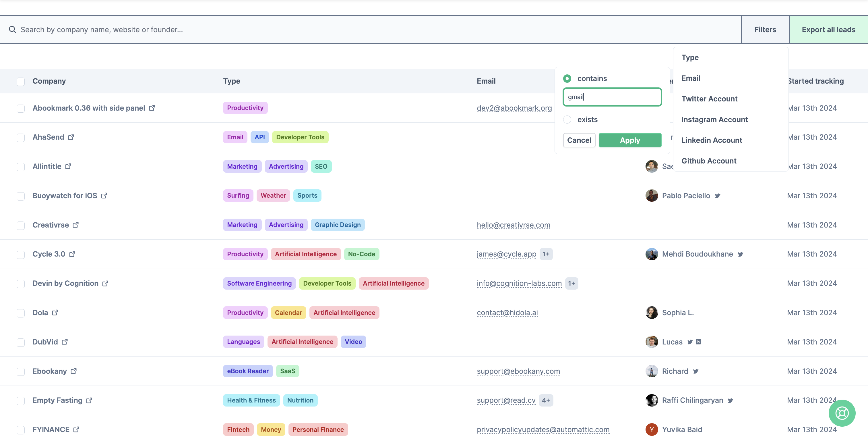Viewport: 868px width, 439px height.
Task: Expand the 1+ emails badge for Cycle 3.0
Action: pyautogui.click(x=546, y=254)
